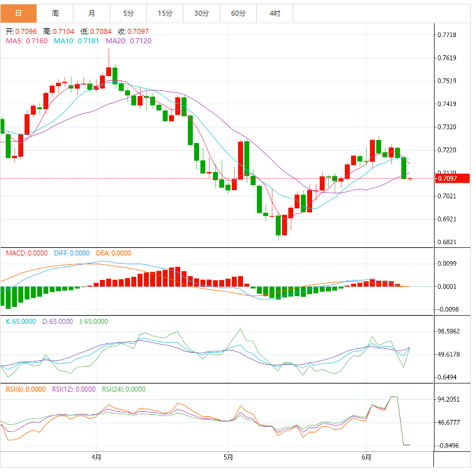The height and width of the screenshot is (472, 476).
Task: Click the DIFF:0.0000 indicator label
Action: 72,253
